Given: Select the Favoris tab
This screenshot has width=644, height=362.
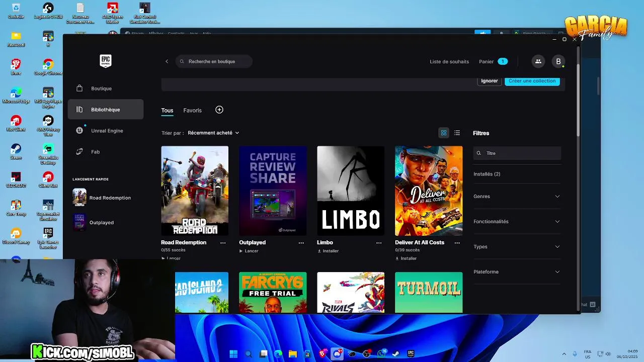Looking at the screenshot, I should [x=192, y=111].
